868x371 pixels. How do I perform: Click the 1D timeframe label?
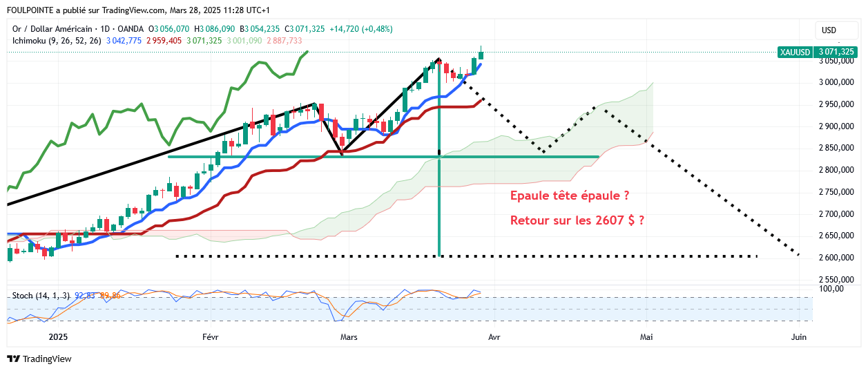click(105, 29)
